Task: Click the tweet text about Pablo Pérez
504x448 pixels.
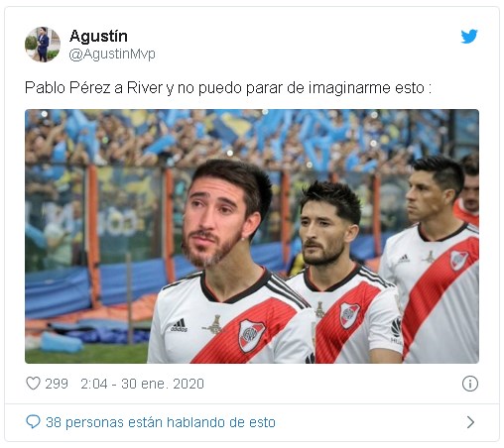Action: [x=228, y=88]
